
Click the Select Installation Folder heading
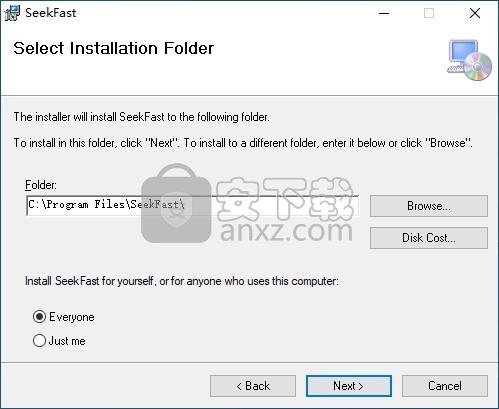114,48
